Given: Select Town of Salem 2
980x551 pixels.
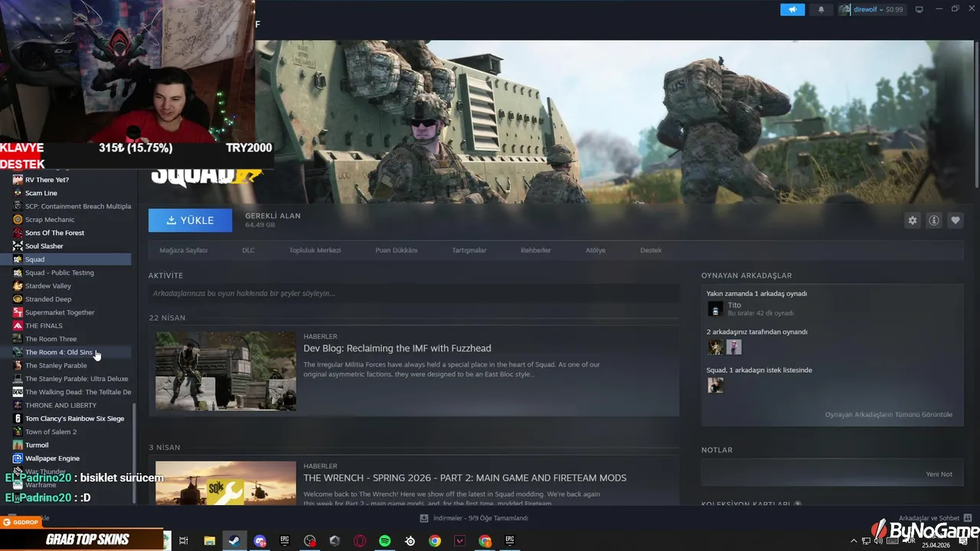Looking at the screenshot, I should tap(51, 432).
